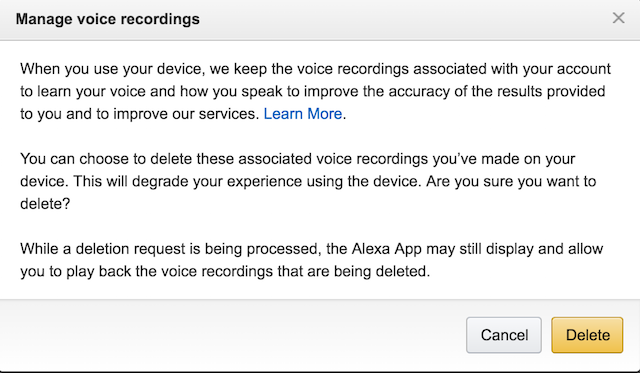
Task: Click the empty footer area left of Cancel
Action: pos(233,335)
